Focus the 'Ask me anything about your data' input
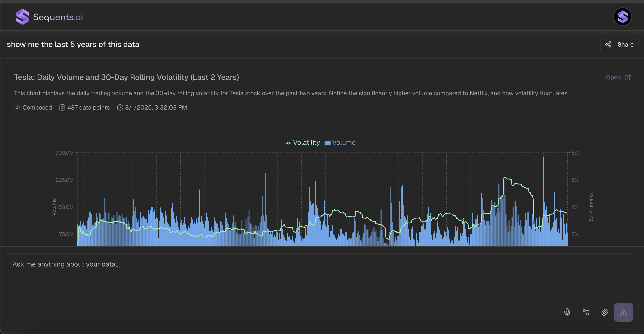The image size is (644, 334). coord(322,290)
